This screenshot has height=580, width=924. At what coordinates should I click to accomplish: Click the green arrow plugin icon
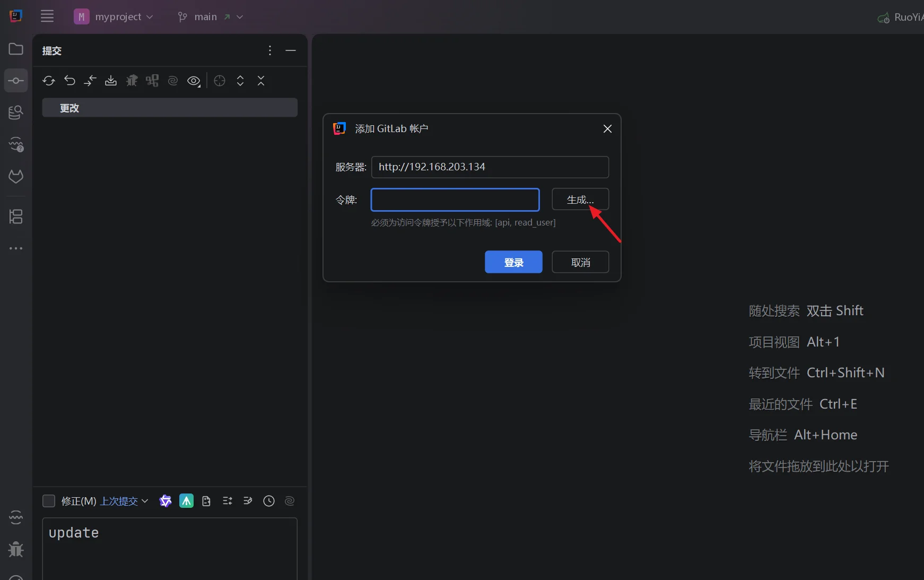click(186, 501)
